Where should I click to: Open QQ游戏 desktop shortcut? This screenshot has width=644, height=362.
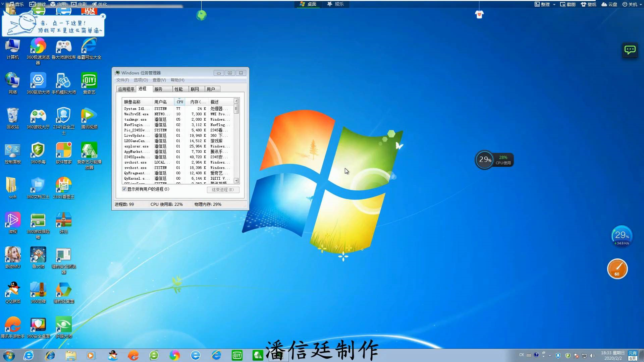13,293
